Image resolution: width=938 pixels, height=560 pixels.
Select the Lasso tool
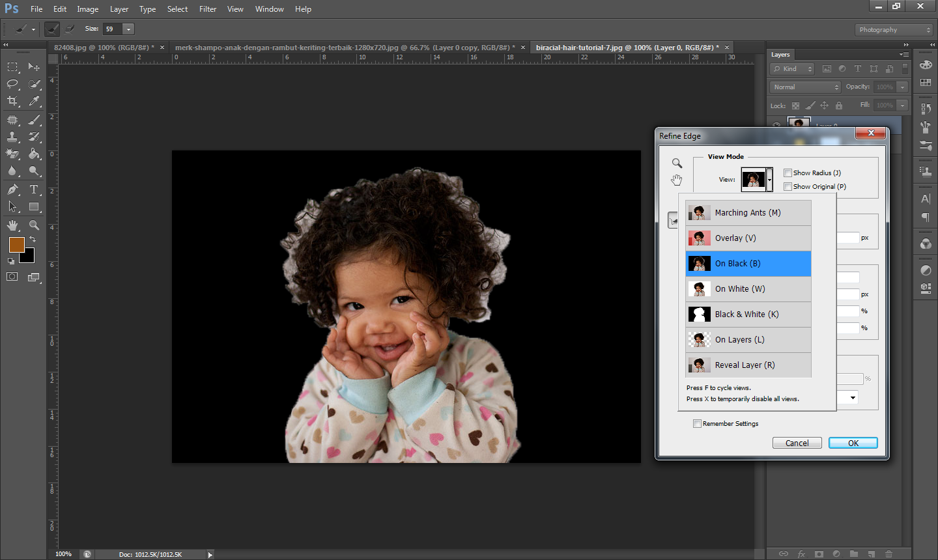tap(12, 84)
